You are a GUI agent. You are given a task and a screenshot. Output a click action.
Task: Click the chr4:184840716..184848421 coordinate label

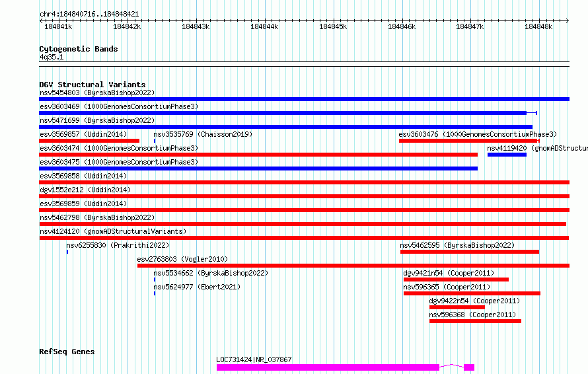coord(89,15)
